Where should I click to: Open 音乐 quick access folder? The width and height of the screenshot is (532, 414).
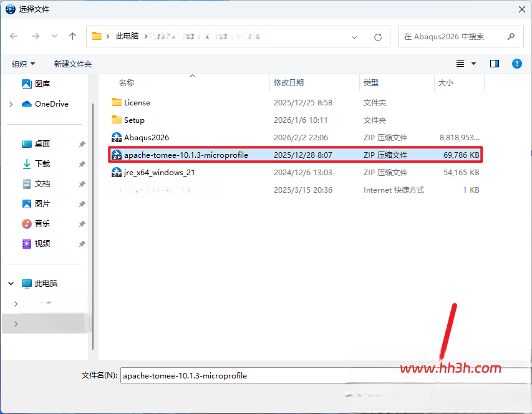(x=42, y=224)
